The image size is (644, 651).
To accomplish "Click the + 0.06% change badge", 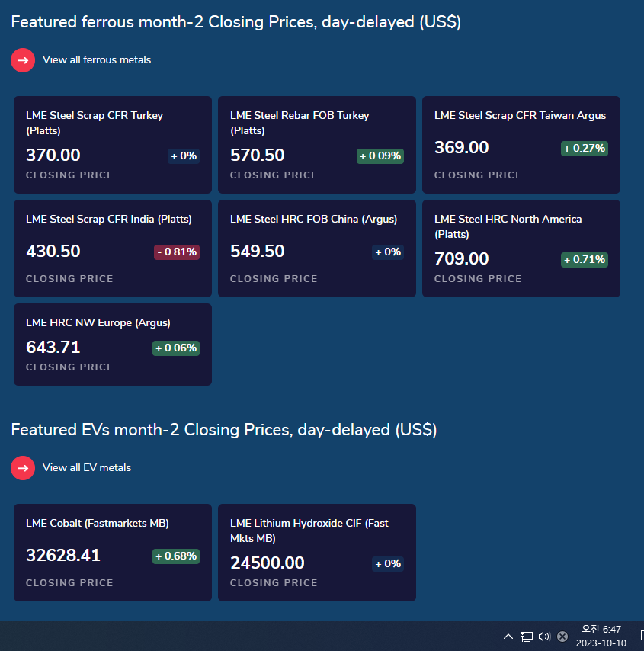I will point(176,348).
